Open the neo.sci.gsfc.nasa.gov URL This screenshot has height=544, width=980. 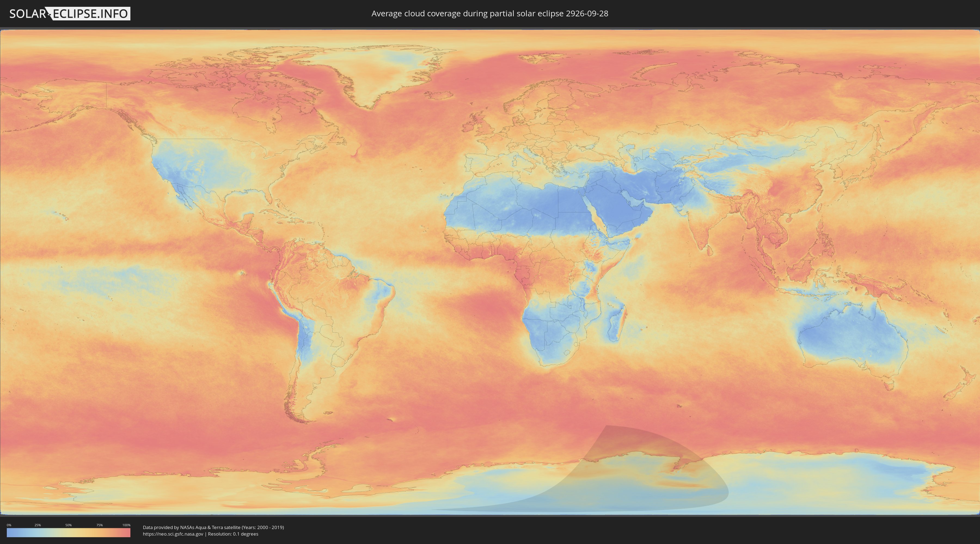click(173, 534)
